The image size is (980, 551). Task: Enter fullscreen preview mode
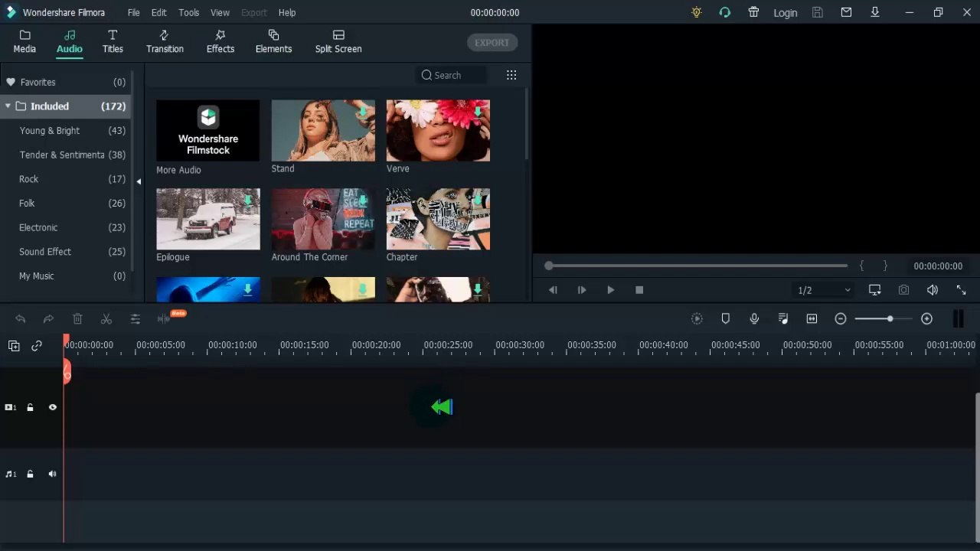pos(961,290)
